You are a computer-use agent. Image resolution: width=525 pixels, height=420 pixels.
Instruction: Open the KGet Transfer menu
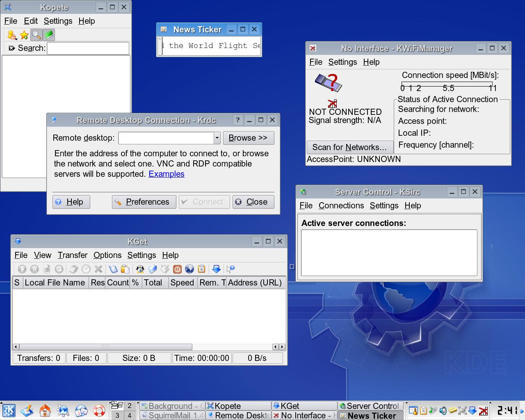click(x=73, y=255)
